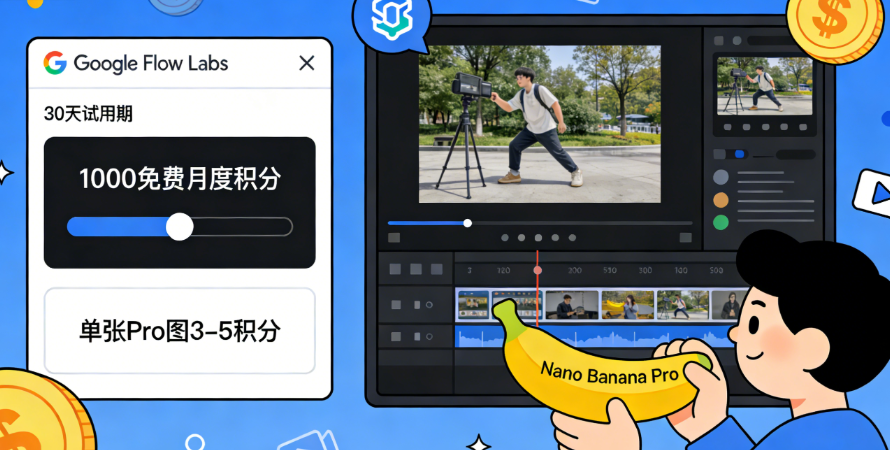Click ruler mark 200 on the timeline
Screen dimensions: 890x450
coord(574,271)
